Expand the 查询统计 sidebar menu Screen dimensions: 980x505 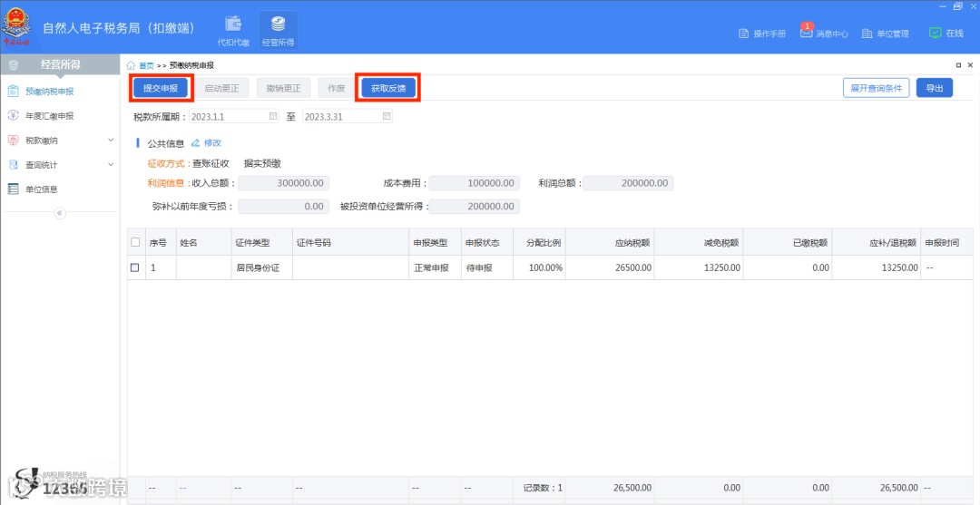(x=60, y=165)
